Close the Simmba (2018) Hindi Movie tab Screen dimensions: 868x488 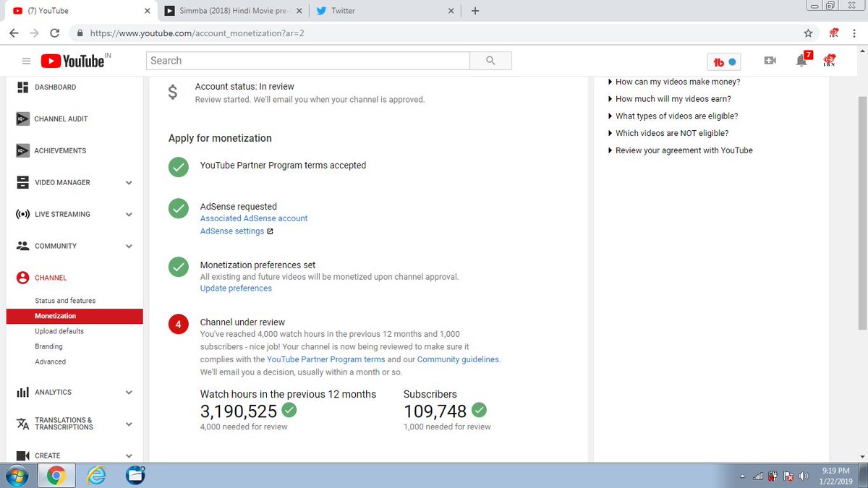click(x=298, y=11)
